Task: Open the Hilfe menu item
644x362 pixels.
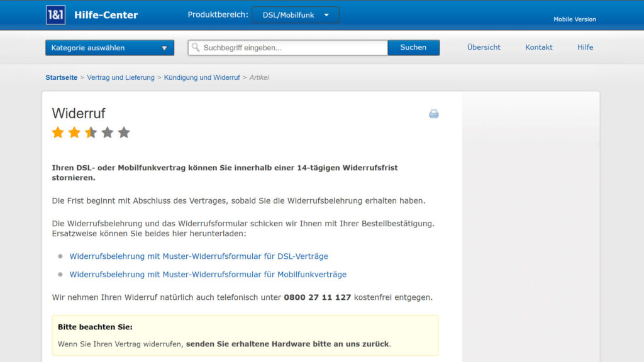Action: click(585, 47)
